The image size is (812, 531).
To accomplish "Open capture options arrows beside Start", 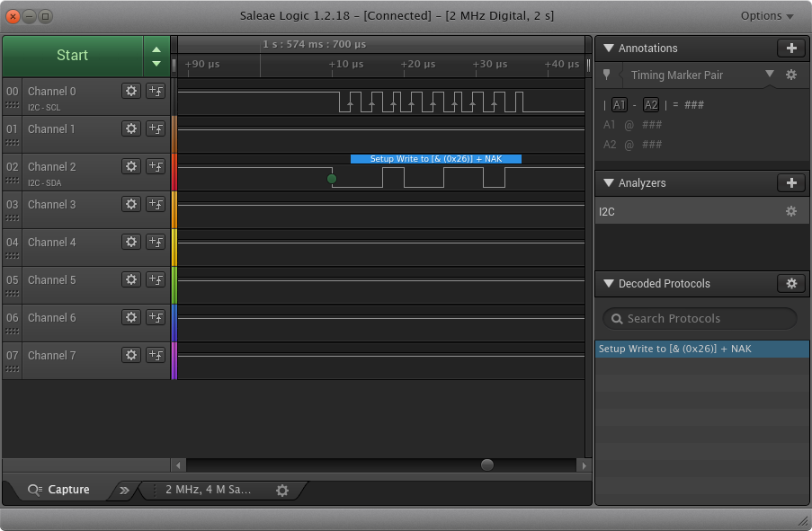I will [x=156, y=57].
